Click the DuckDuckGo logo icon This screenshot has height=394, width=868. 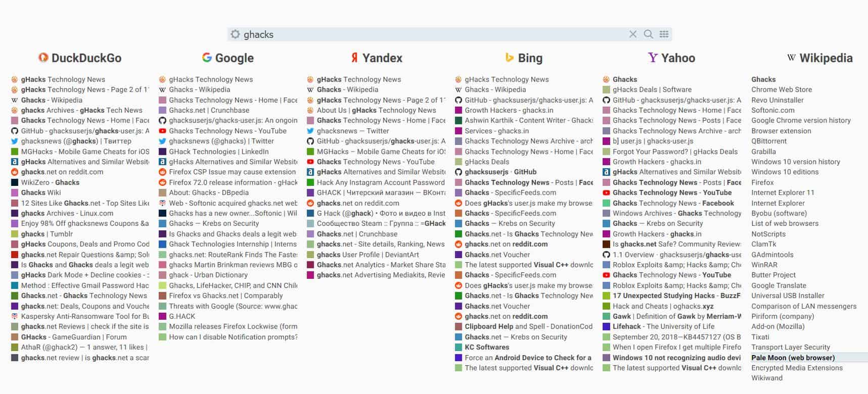click(43, 58)
